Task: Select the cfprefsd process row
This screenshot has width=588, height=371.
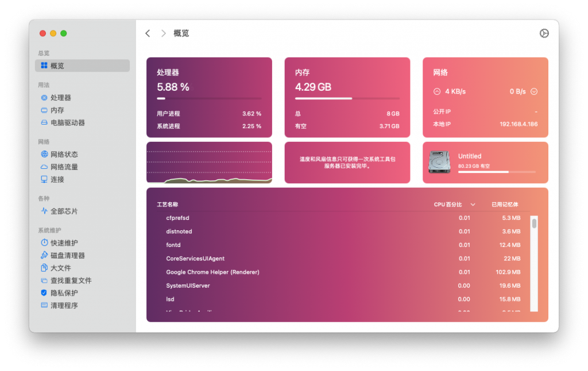Action: (x=343, y=218)
